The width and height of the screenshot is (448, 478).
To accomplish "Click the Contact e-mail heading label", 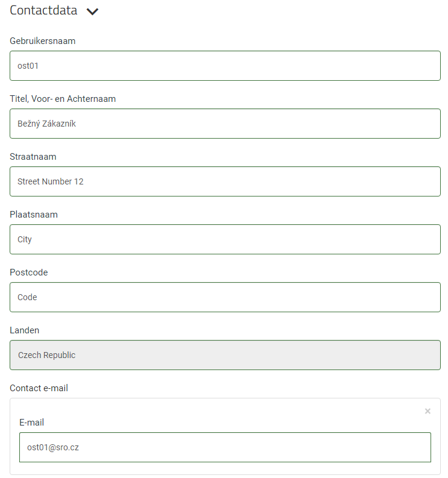I will 39,388.
